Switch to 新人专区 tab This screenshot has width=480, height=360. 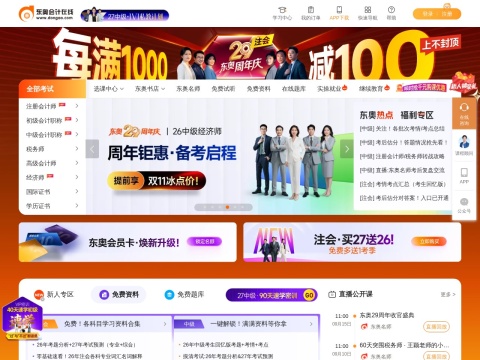click(x=54, y=295)
